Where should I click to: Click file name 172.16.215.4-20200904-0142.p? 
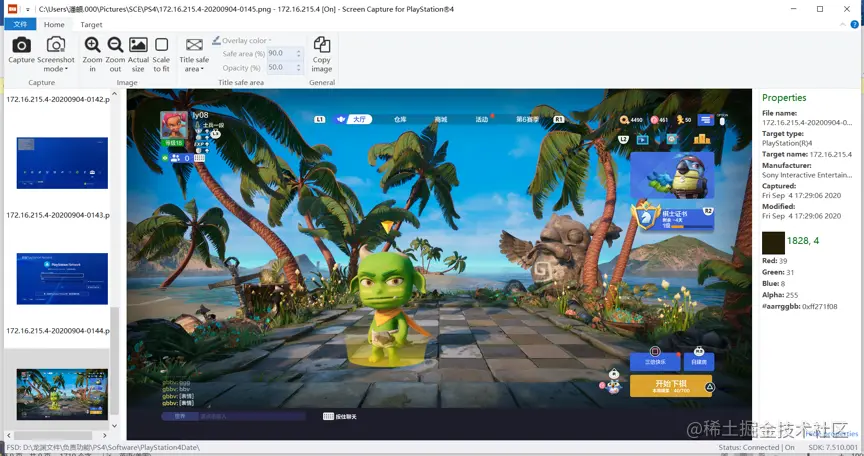(58, 99)
